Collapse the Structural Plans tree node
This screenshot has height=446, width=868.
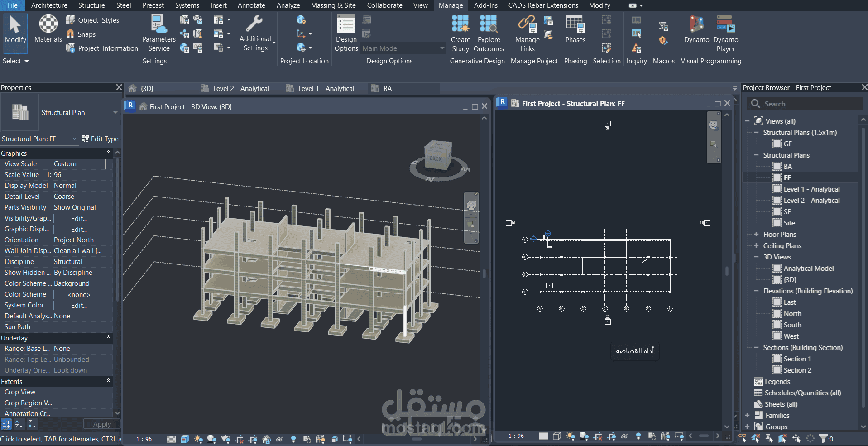(x=756, y=155)
